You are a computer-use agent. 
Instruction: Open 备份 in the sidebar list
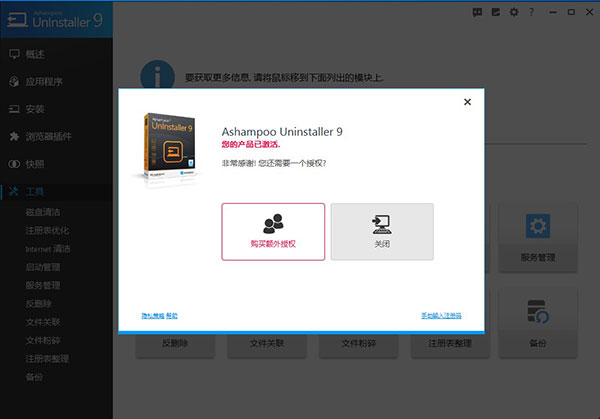(34, 377)
